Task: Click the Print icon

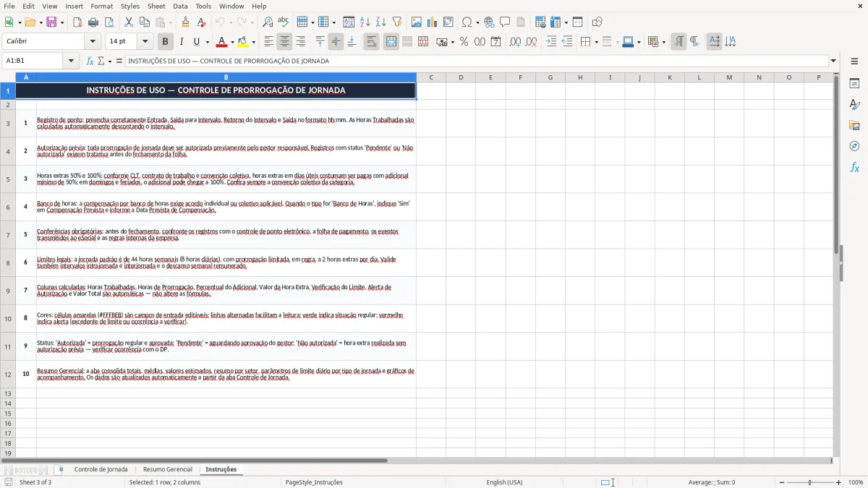Action: [93, 22]
